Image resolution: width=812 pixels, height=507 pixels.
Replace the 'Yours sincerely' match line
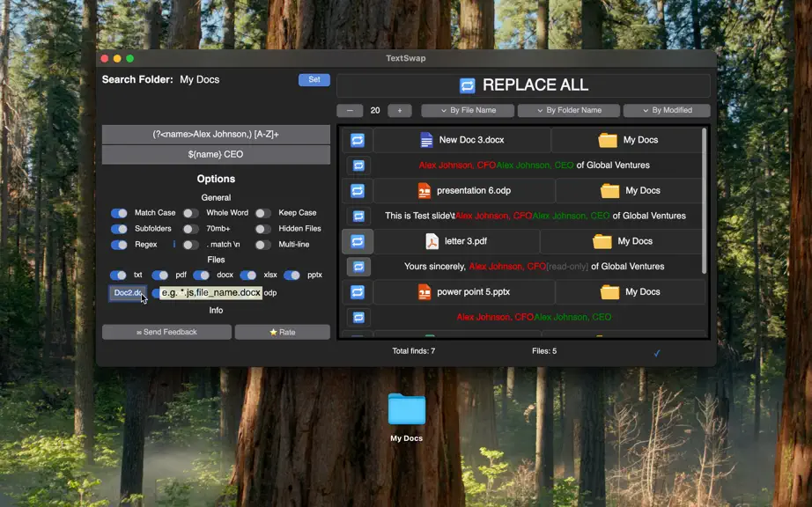358,267
